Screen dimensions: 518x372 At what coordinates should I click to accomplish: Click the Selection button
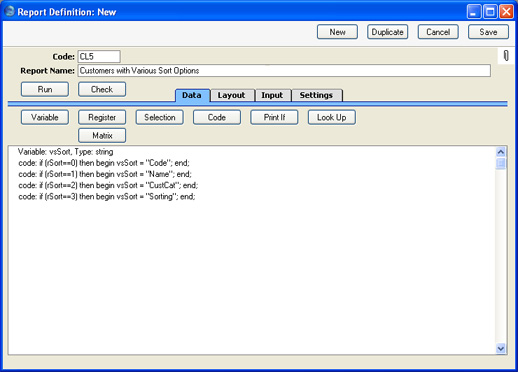pos(159,117)
